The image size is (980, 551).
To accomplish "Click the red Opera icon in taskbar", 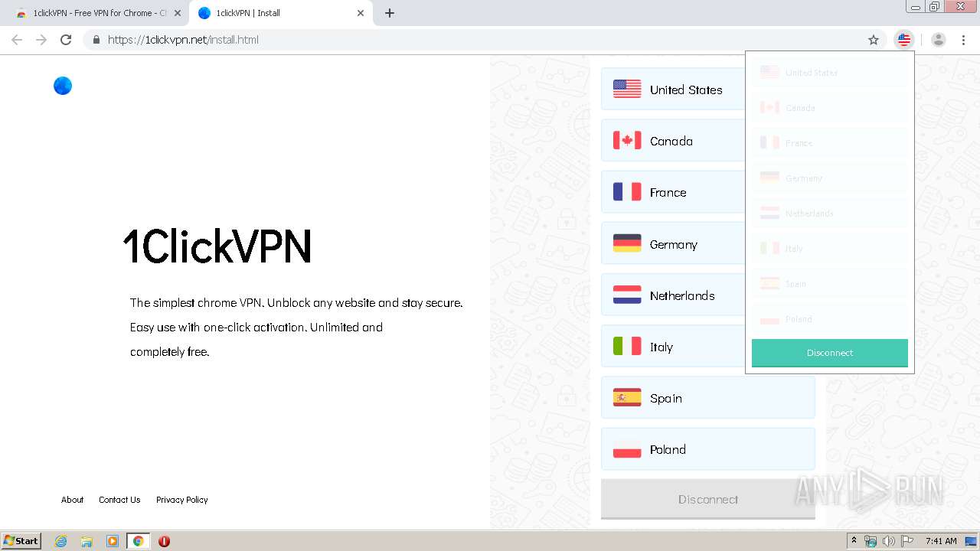I will (164, 541).
